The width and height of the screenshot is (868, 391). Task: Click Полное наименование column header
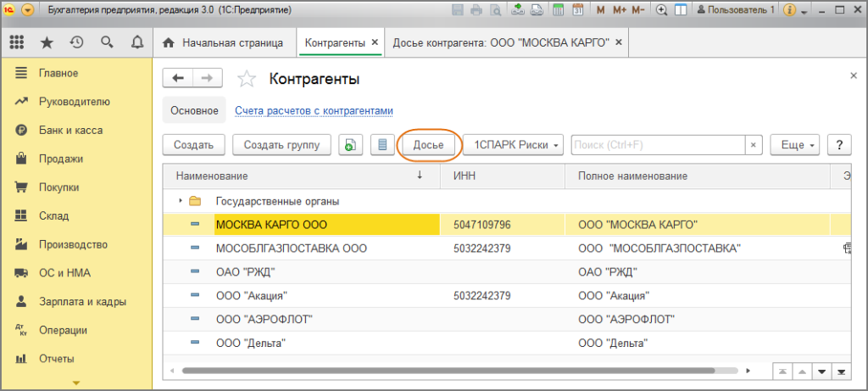[698, 176]
